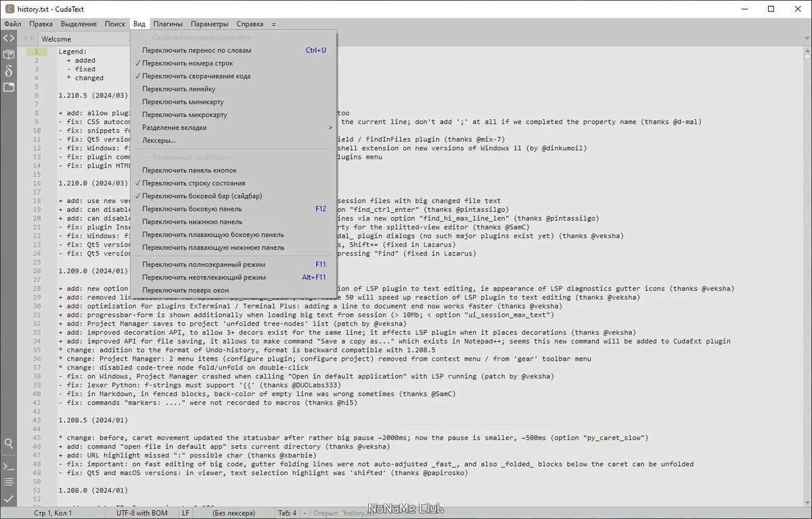
Task: Open the Output list icon in sidebar
Action: pos(9,482)
